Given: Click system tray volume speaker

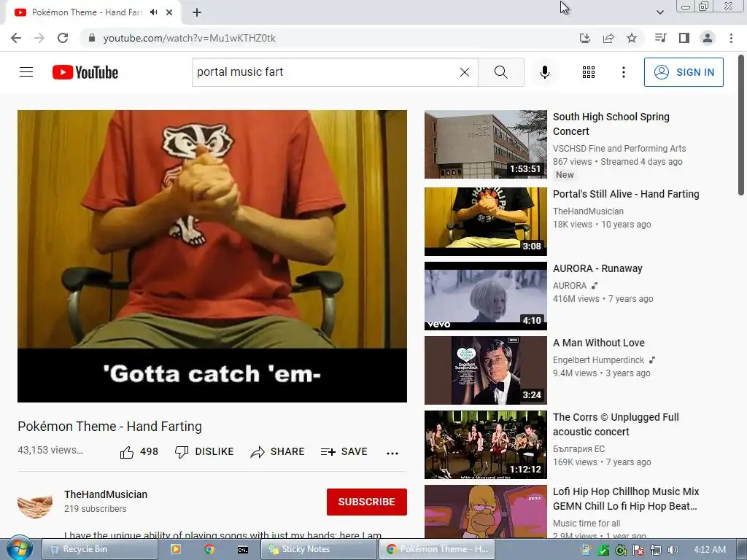Looking at the screenshot, I should pos(673,550).
